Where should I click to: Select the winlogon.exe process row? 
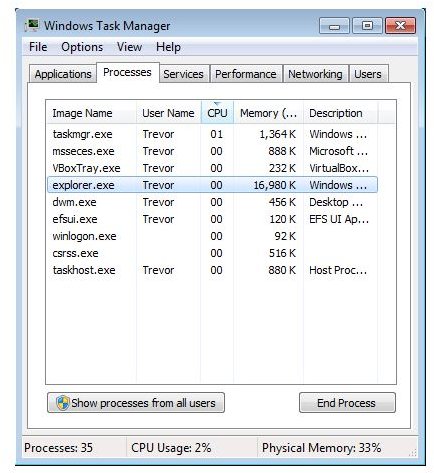tap(212, 236)
